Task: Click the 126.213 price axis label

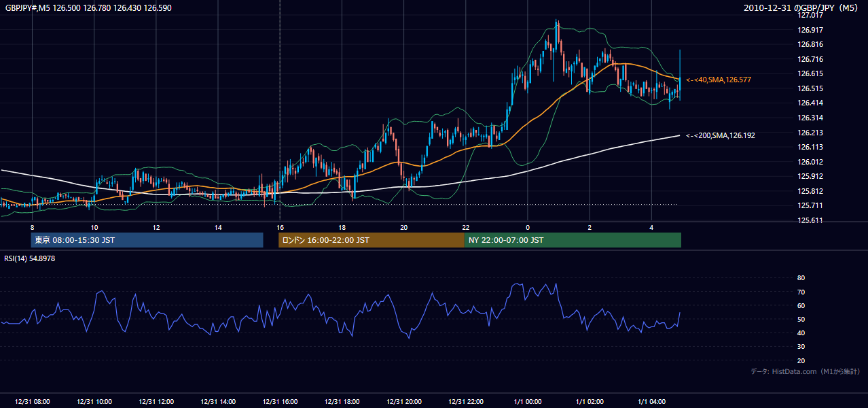Action: [810, 133]
